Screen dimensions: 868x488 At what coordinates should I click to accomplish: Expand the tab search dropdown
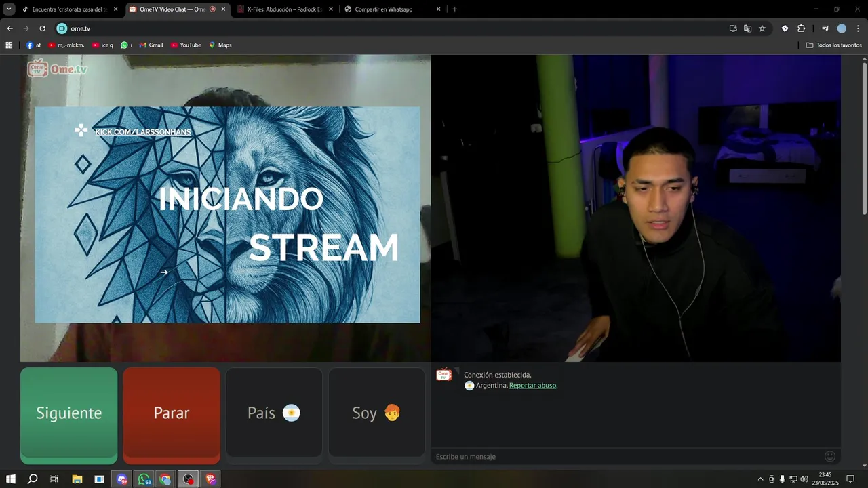click(9, 9)
